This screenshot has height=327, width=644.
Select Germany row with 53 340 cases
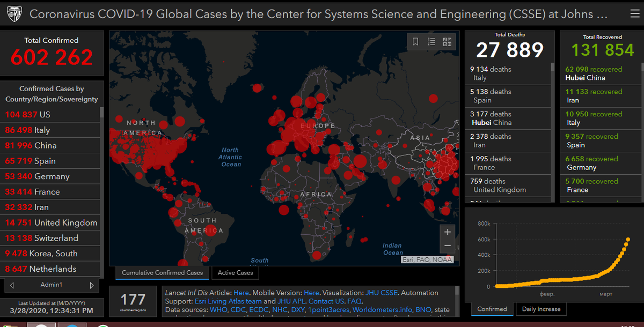(x=50, y=176)
